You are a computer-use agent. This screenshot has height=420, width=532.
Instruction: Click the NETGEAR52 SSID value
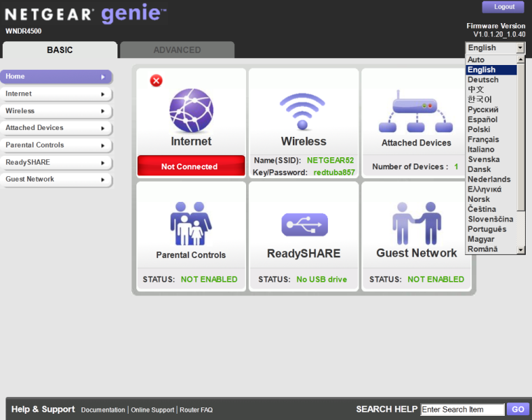pyautogui.click(x=330, y=160)
